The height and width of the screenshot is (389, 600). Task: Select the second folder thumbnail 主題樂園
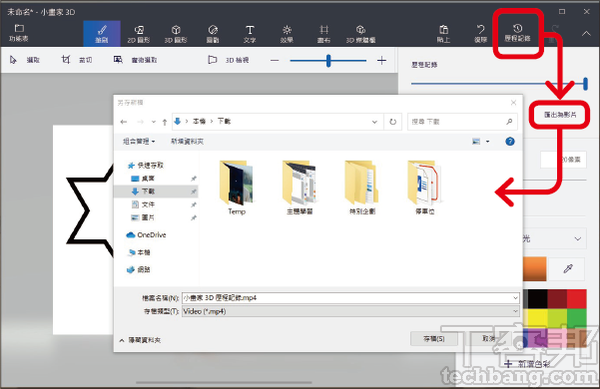pyautogui.click(x=300, y=187)
